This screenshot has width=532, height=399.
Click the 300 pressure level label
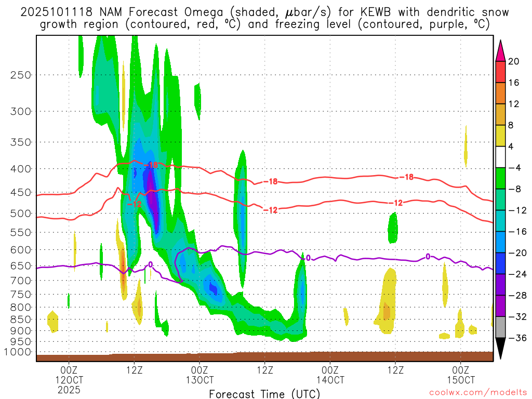[21, 111]
